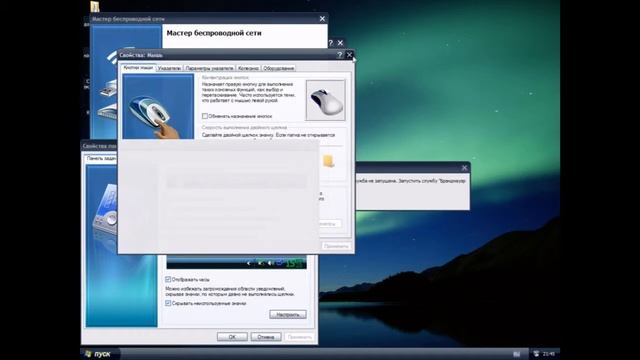Click the greyed-out Применить button in taskbar properties
Viewport: 640px width, 360px height.
pyautogui.click(x=300, y=337)
